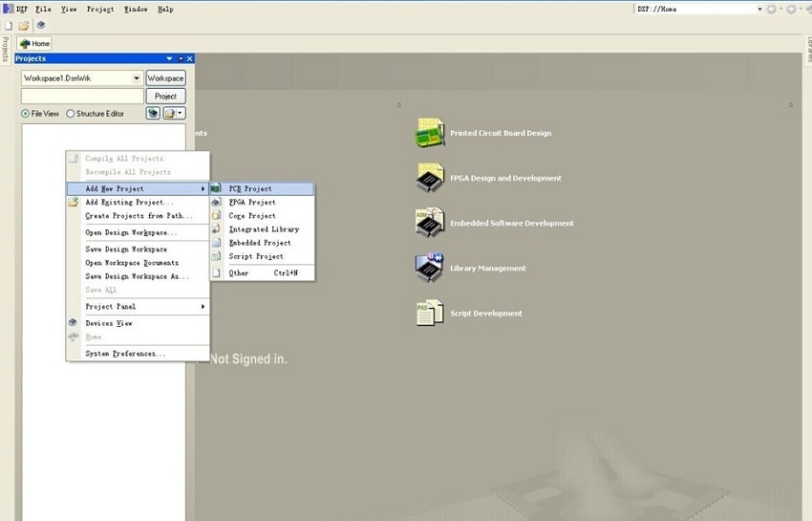Click the Add Existing Project folder icon
This screenshot has height=521, width=812.
click(73, 202)
